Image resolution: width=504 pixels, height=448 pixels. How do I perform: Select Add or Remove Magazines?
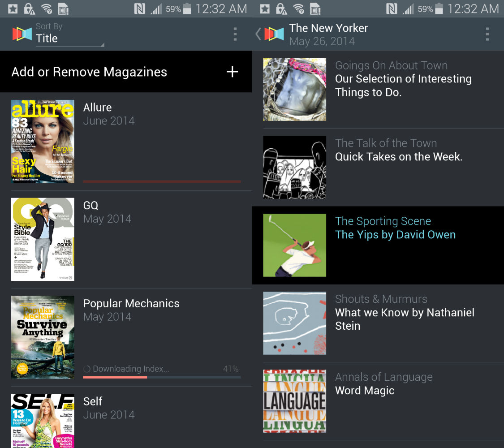[x=90, y=72]
